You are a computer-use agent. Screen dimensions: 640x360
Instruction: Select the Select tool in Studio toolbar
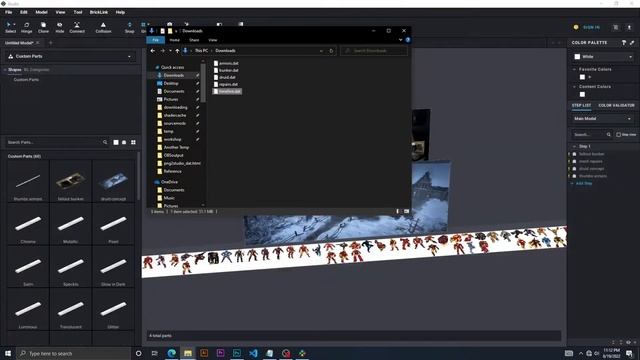click(10, 27)
